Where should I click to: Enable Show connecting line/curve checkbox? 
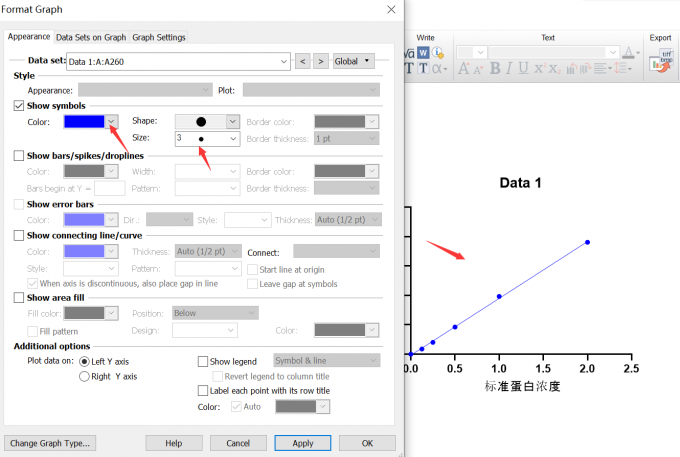pyautogui.click(x=20, y=235)
